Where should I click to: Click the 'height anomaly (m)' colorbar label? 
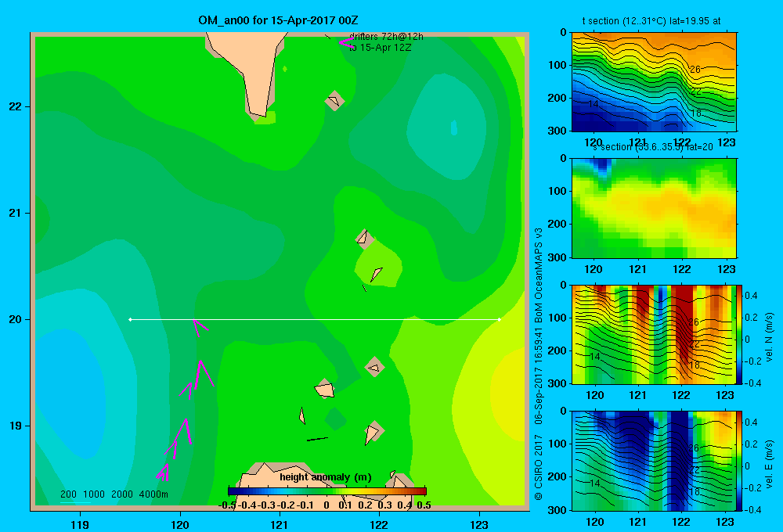click(x=326, y=477)
